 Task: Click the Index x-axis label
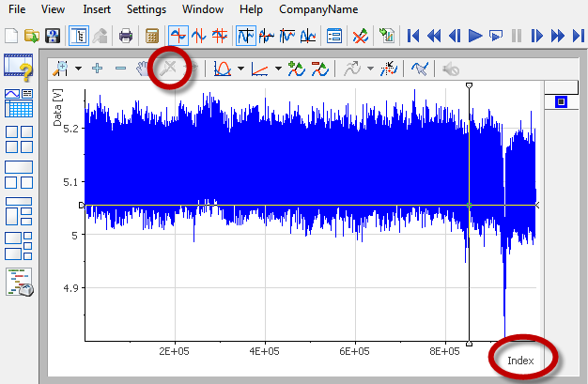tap(519, 361)
